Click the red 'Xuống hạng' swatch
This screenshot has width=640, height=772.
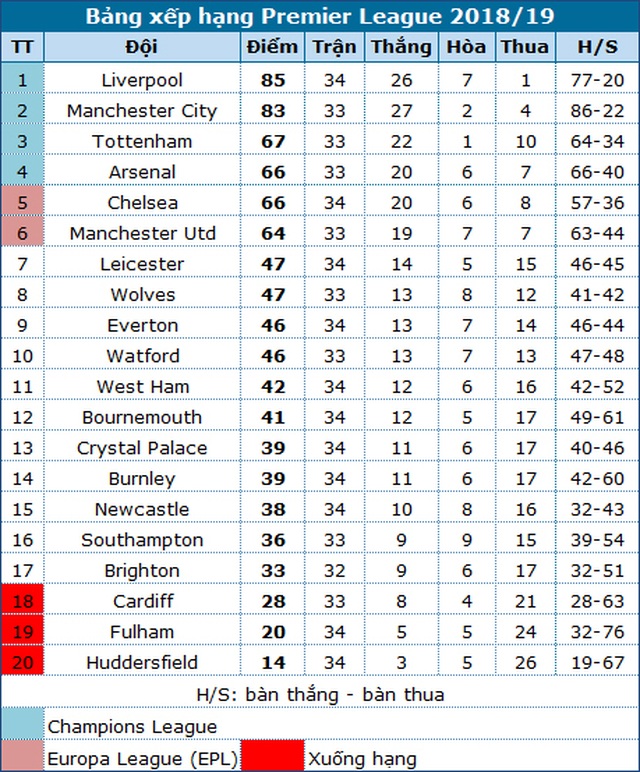point(272,756)
